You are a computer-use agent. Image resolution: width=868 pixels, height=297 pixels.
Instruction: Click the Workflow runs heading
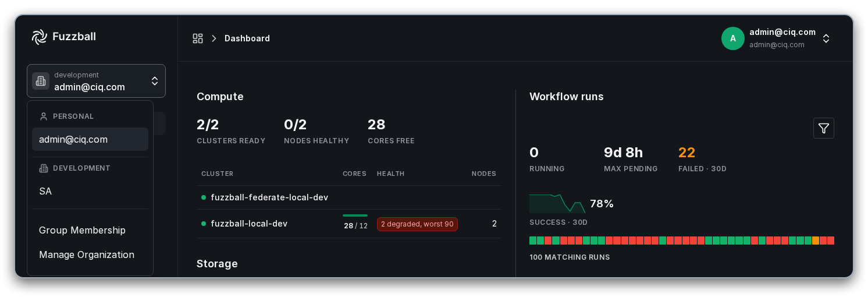click(567, 97)
